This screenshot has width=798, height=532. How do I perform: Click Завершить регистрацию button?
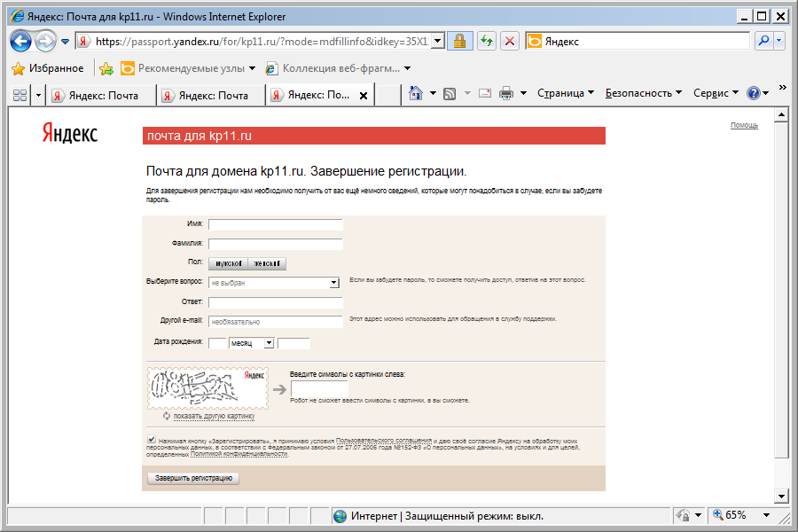(x=193, y=478)
